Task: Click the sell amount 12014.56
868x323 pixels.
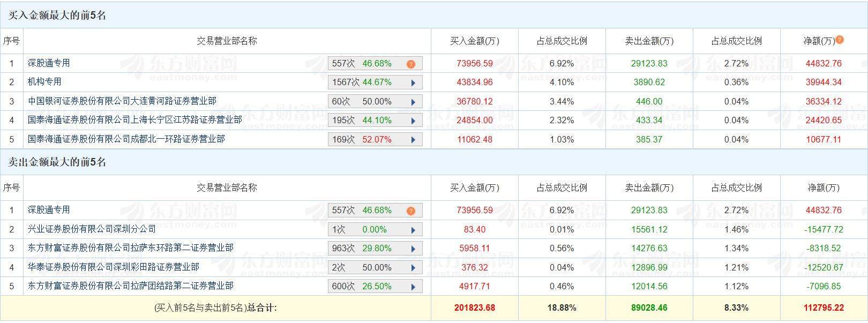Action: (649, 286)
